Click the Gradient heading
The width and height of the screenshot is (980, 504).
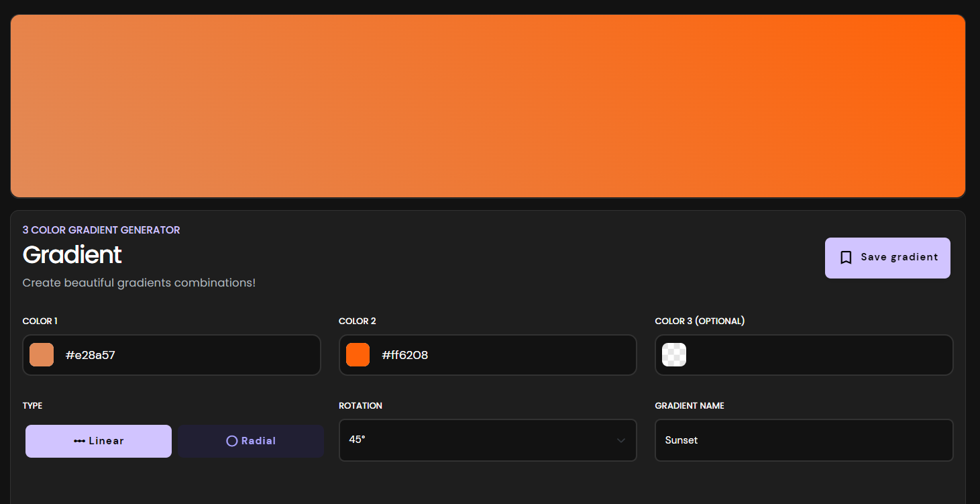tap(72, 255)
